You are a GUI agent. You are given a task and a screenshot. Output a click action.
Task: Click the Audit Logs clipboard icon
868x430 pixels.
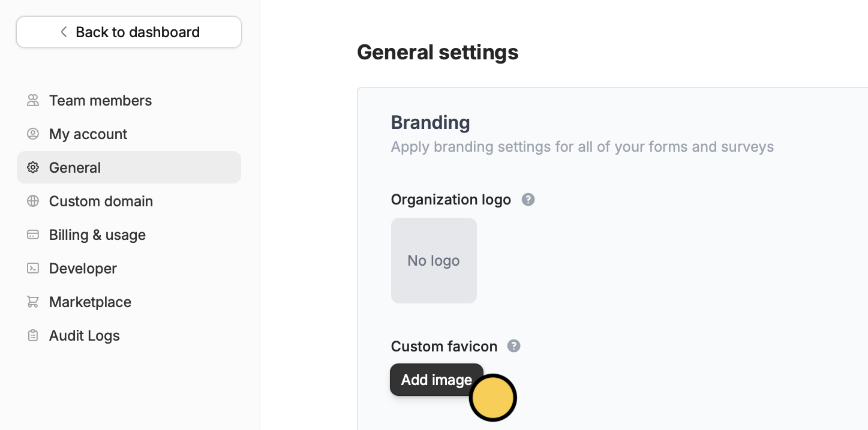click(33, 335)
